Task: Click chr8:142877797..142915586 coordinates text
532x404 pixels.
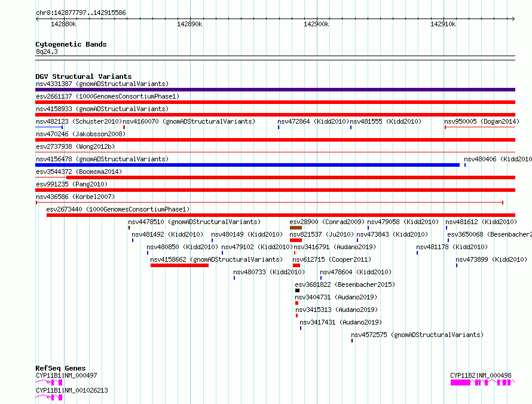Action: coord(81,13)
